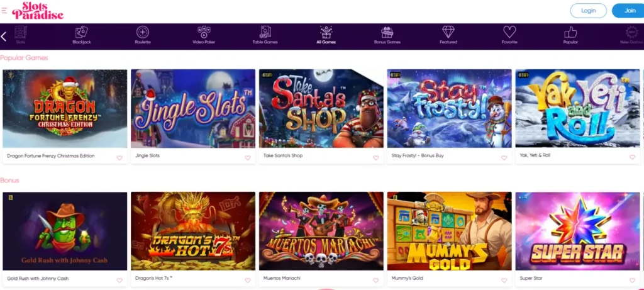Toggle the favorite heart for Take Santa's Shop
Viewport: 644px width, 290px height.
point(376,158)
